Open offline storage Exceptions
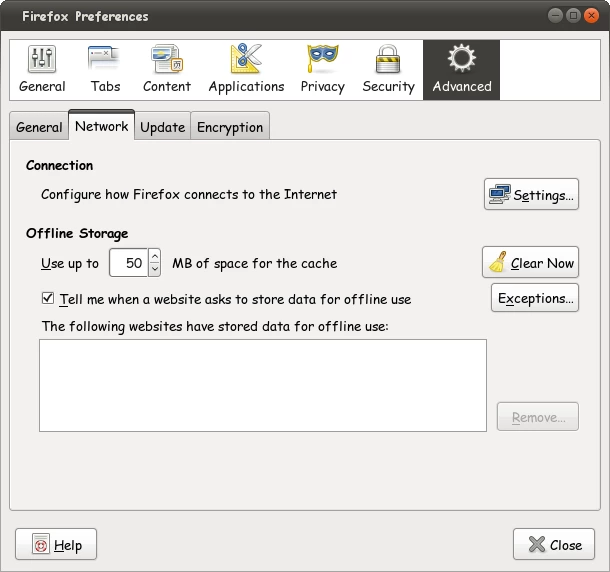Screen dimensions: 610x572 pos(535,298)
